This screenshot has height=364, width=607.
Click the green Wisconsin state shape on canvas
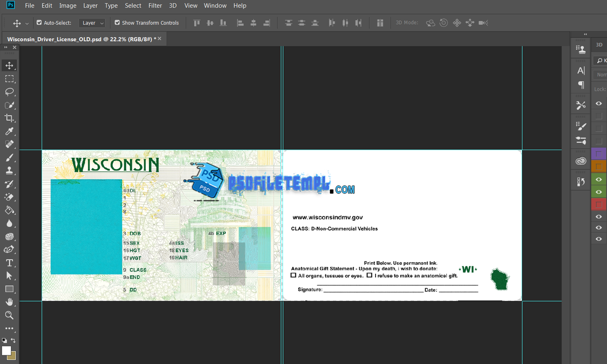(x=500, y=280)
